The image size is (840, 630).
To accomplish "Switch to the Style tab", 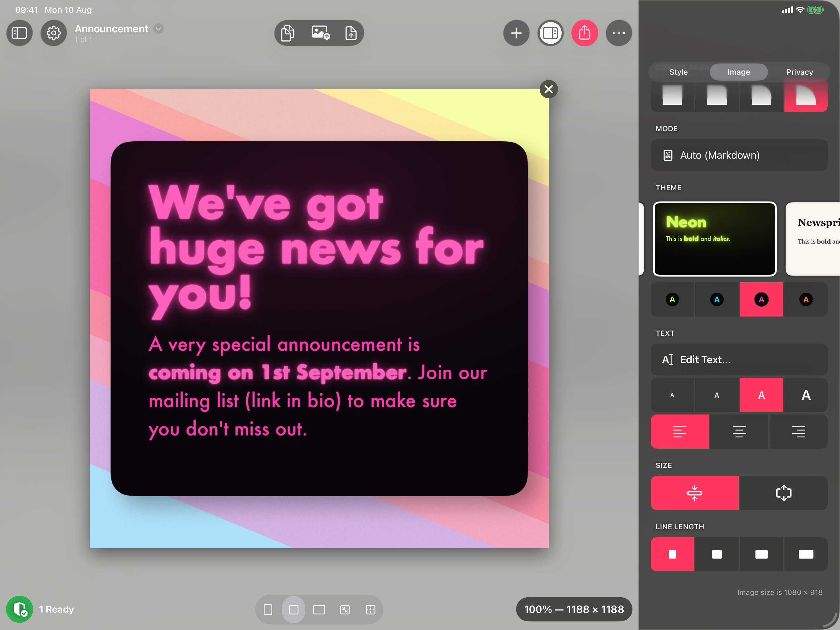I will pos(678,72).
